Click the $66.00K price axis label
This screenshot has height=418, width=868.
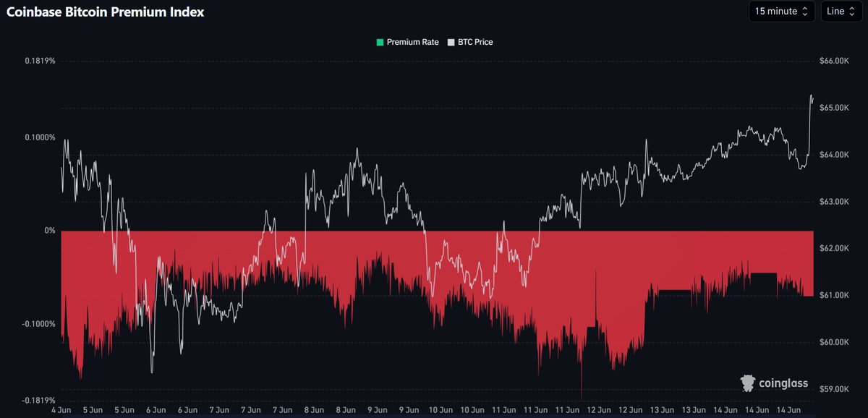tap(833, 61)
